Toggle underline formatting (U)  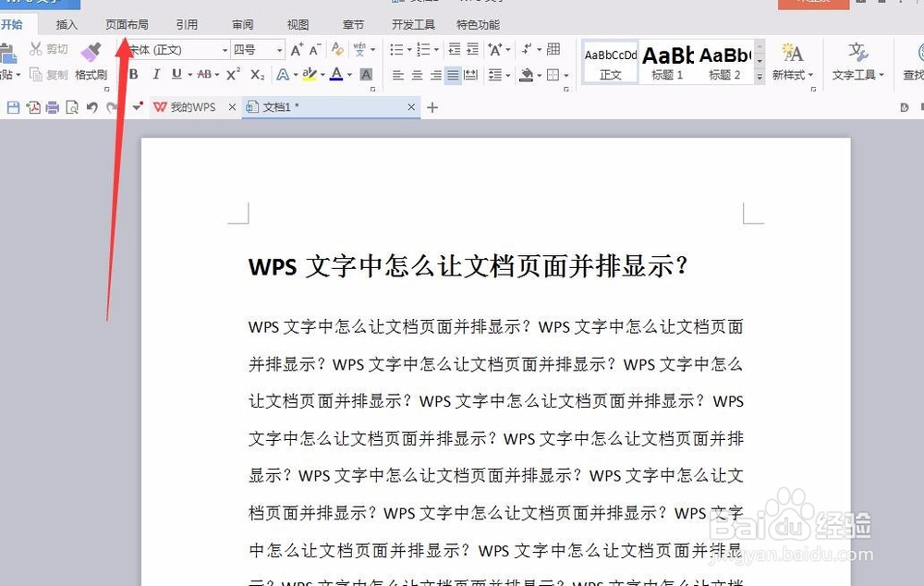pyautogui.click(x=176, y=74)
